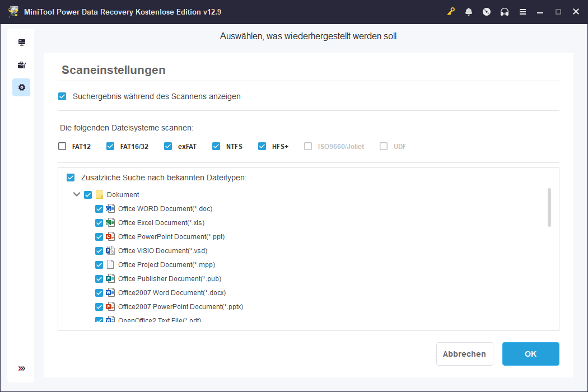Click the PowerPoint icon next to *.pptx
588x392 pixels.
pyautogui.click(x=110, y=306)
